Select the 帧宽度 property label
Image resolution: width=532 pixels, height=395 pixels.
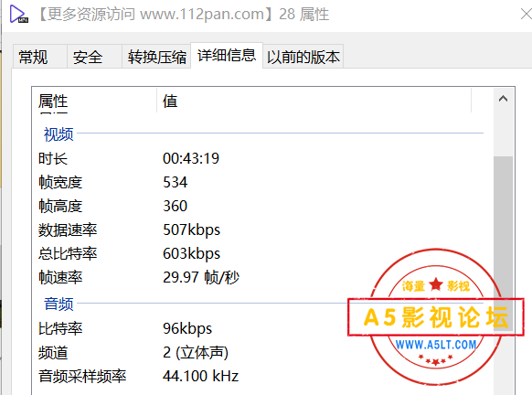point(60,182)
